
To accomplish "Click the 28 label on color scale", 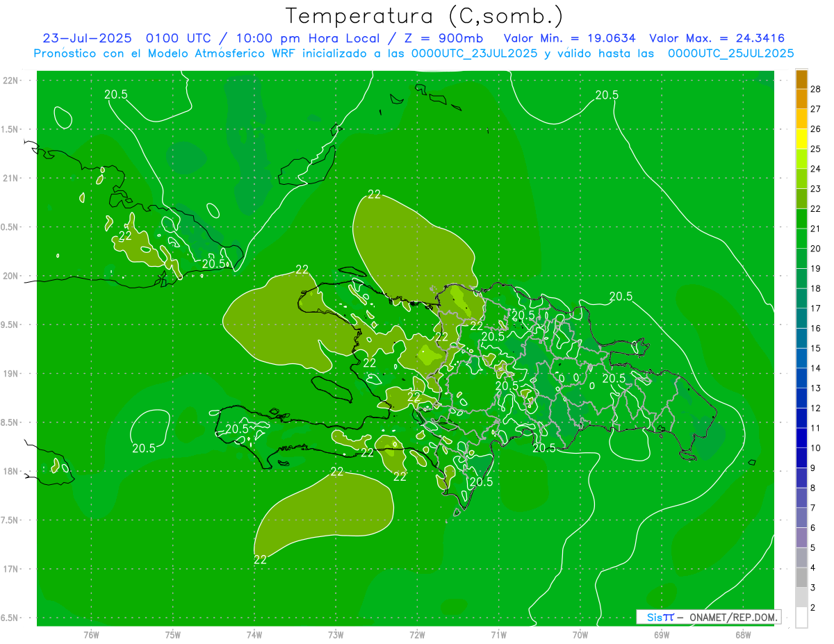I will [816, 88].
